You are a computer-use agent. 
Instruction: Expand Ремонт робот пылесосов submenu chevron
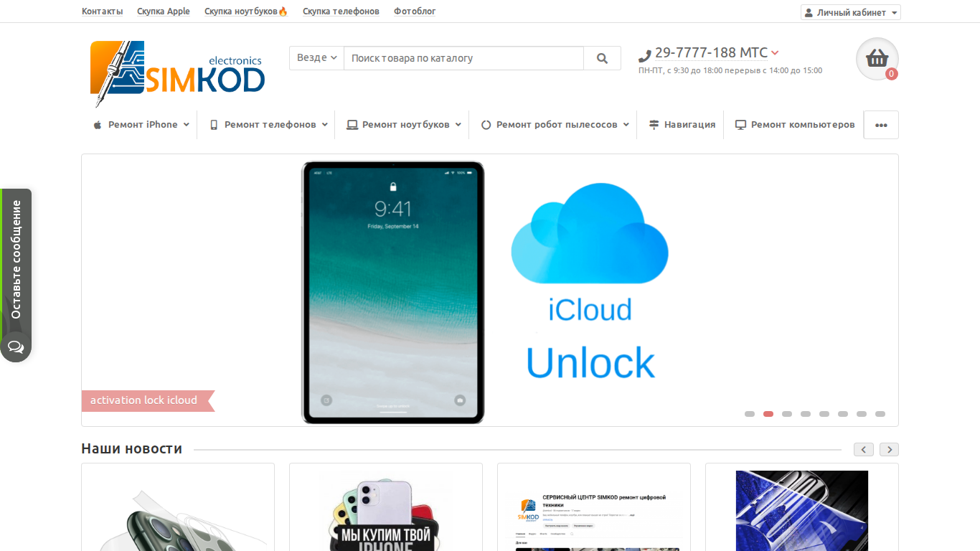626,125
